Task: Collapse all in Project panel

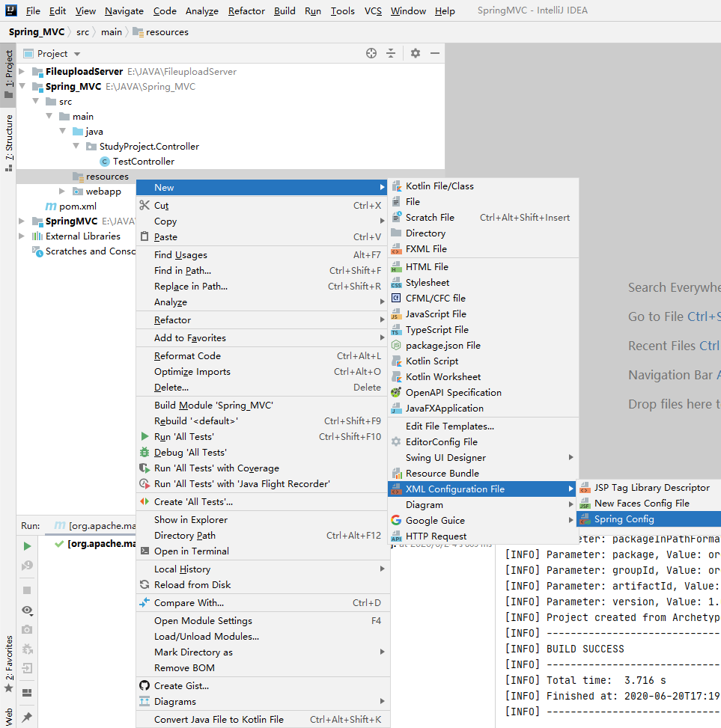Action: point(391,53)
